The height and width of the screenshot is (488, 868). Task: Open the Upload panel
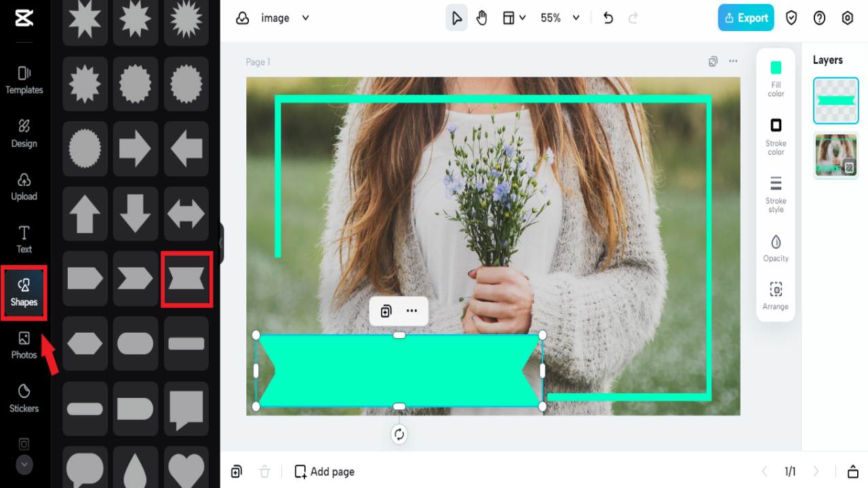tap(24, 186)
